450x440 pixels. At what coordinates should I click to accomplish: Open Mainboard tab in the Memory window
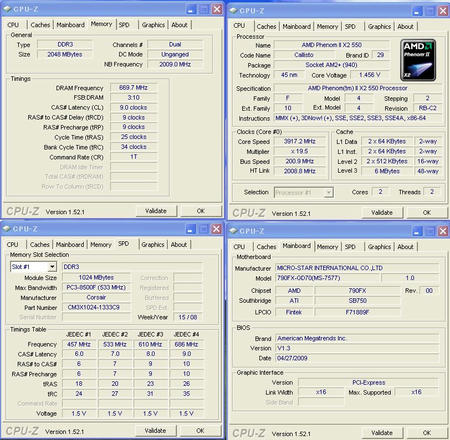click(71, 25)
